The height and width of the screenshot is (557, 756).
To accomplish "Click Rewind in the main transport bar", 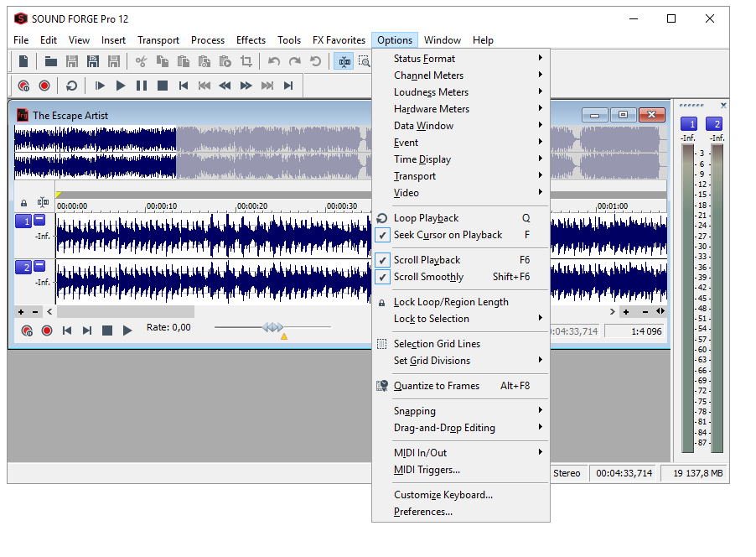I will tap(225, 86).
